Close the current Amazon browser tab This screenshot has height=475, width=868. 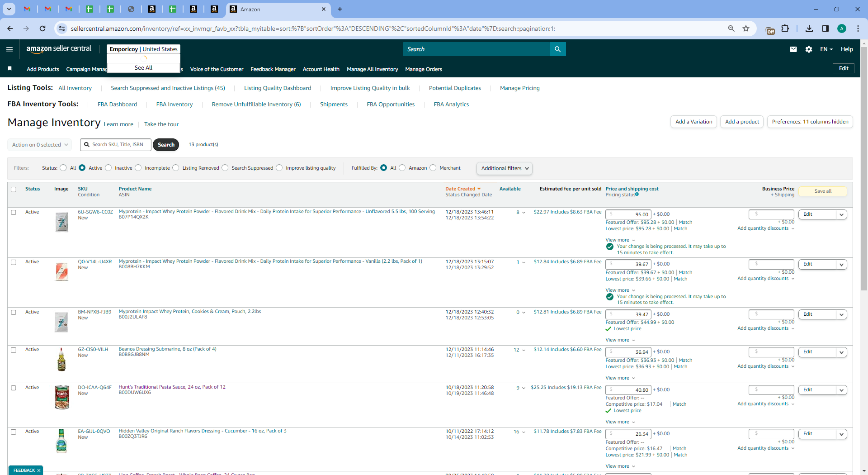[324, 9]
